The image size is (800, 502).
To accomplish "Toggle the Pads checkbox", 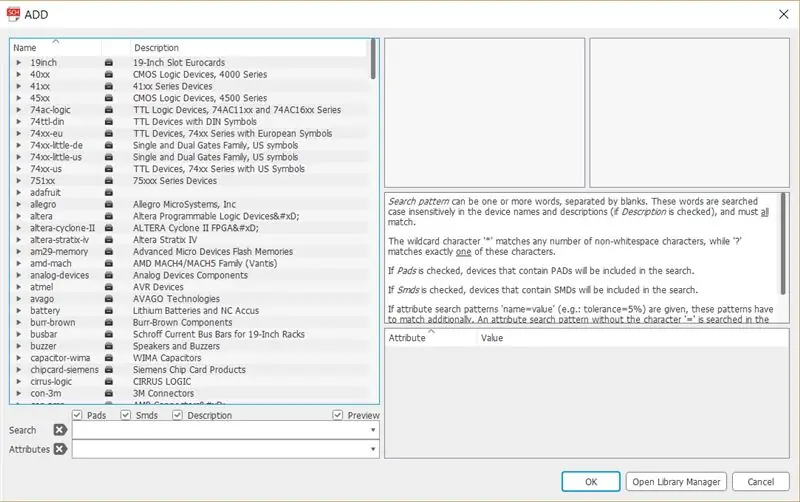I will pyautogui.click(x=77, y=415).
